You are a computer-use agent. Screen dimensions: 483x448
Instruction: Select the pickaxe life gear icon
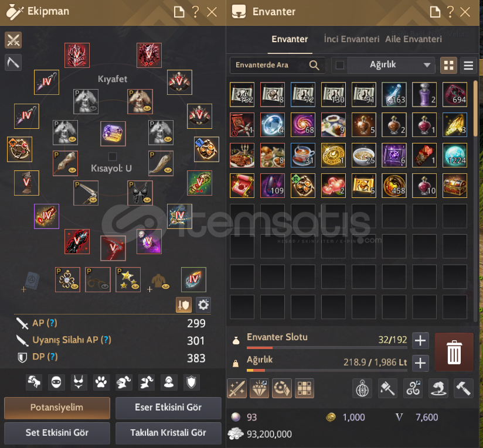[x=13, y=63]
